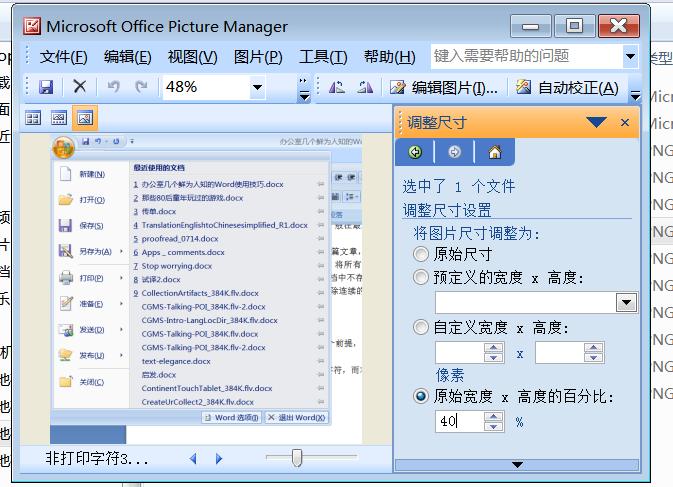Rotate the picture left
This screenshot has height=487, width=673.
coord(337,87)
